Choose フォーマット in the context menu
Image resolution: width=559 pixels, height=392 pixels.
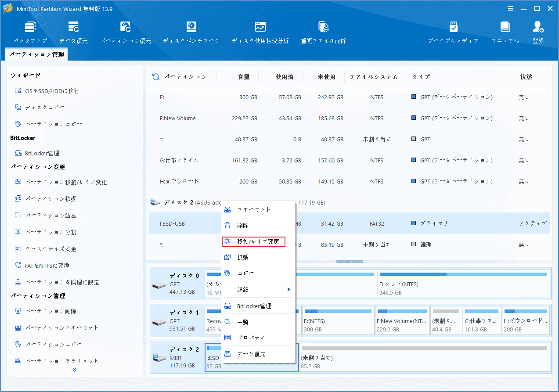[259, 209]
